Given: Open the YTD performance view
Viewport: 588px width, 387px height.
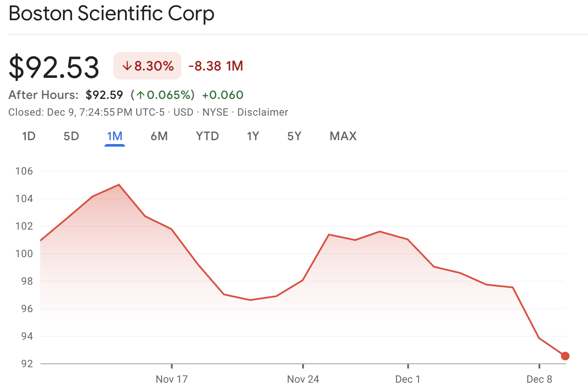Looking at the screenshot, I should click(207, 136).
